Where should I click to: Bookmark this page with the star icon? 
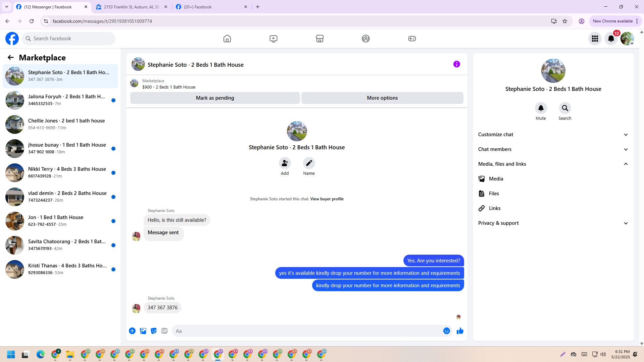click(x=565, y=21)
